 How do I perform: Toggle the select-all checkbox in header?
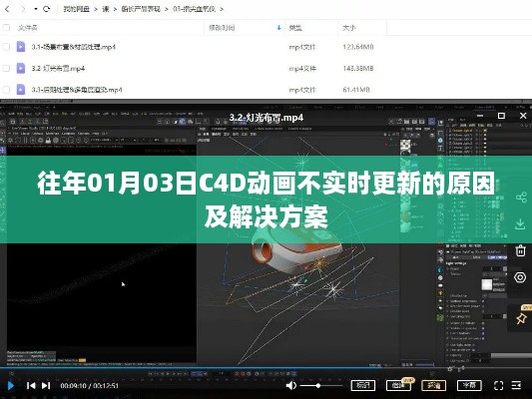click(x=6, y=28)
